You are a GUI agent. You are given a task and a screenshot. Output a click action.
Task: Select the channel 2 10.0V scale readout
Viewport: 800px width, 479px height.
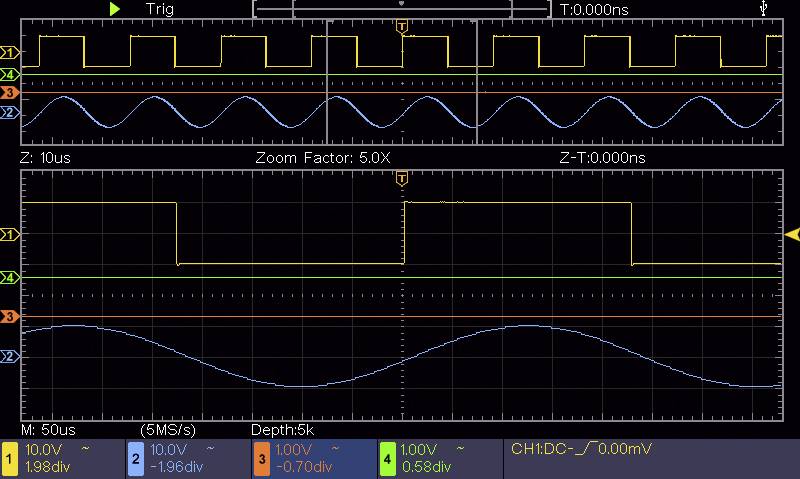(170, 449)
